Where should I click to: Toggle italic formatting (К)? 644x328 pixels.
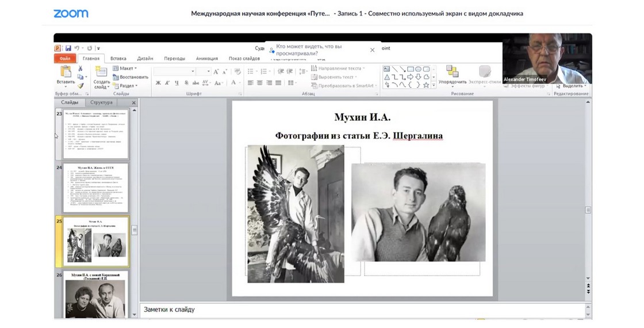point(167,83)
